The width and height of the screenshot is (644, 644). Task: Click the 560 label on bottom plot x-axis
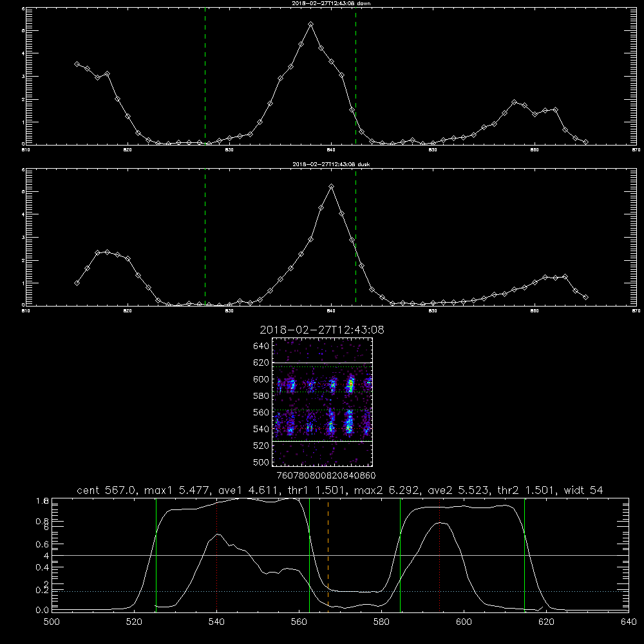pyautogui.click(x=299, y=622)
